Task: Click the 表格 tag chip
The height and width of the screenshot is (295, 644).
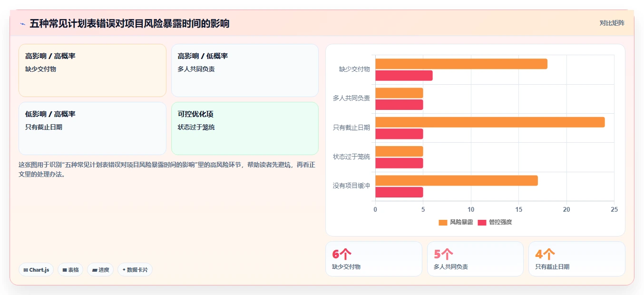Action: [x=70, y=270]
